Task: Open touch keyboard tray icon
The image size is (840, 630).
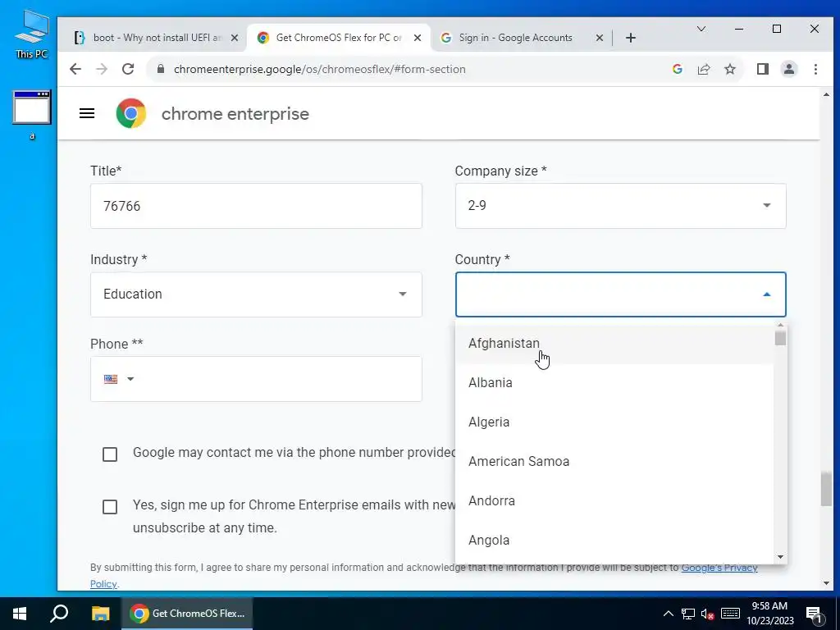Action: pyautogui.click(x=730, y=614)
